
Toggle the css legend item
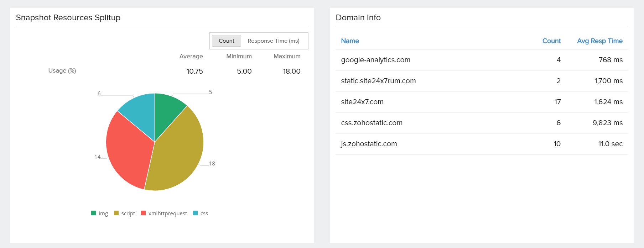(x=201, y=213)
